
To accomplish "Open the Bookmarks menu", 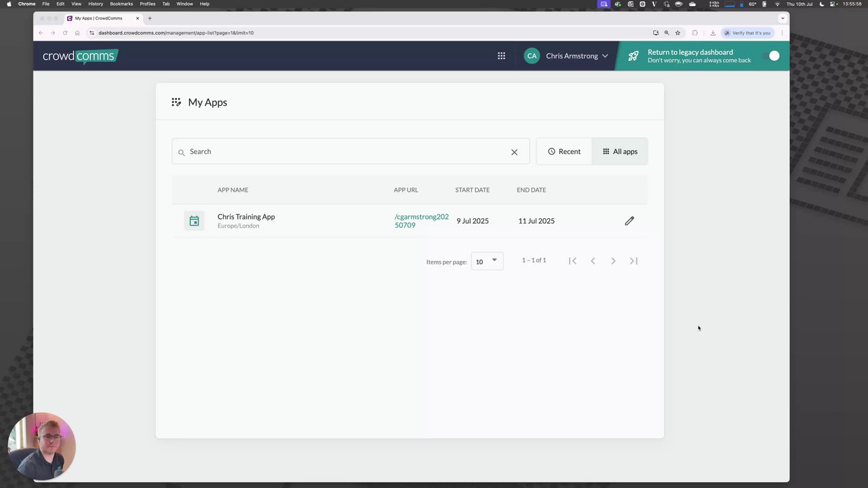I will coord(121,4).
